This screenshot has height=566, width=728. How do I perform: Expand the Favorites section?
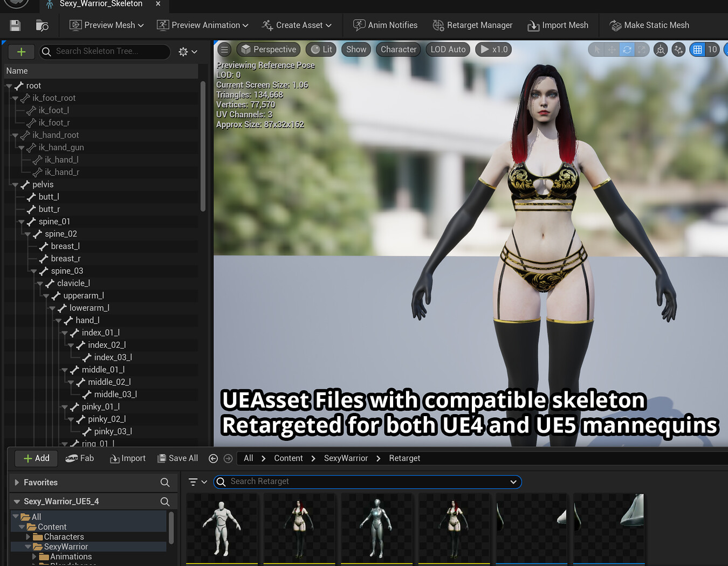[17, 482]
